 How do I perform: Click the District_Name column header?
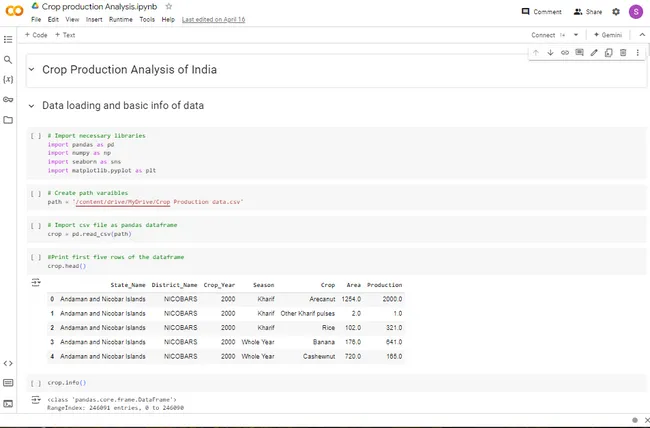175,285
